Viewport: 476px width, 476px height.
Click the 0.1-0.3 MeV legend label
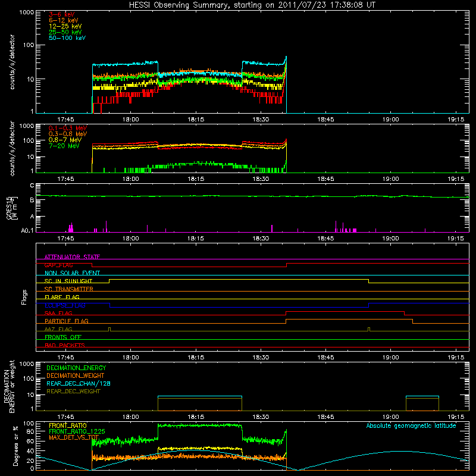pos(68,128)
